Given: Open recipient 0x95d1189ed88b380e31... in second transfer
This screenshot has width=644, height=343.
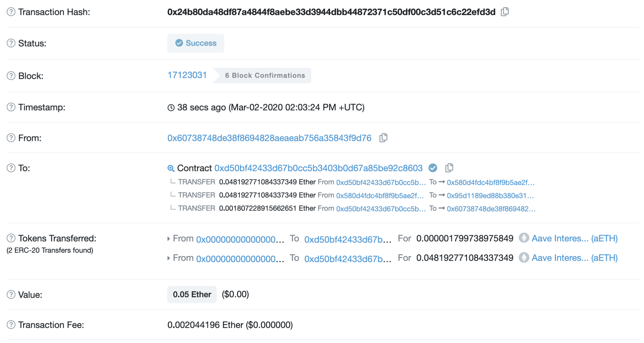Looking at the screenshot, I should [x=490, y=196].
